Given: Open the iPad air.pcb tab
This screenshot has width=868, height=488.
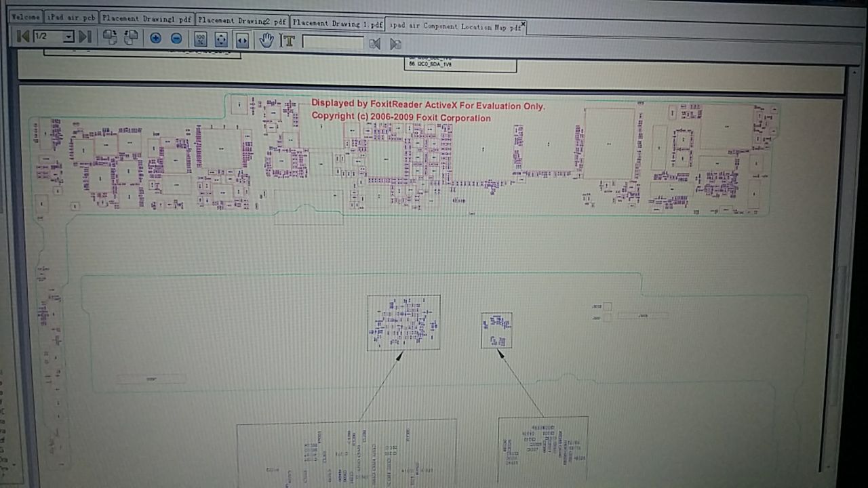Looking at the screenshot, I should 71,18.
